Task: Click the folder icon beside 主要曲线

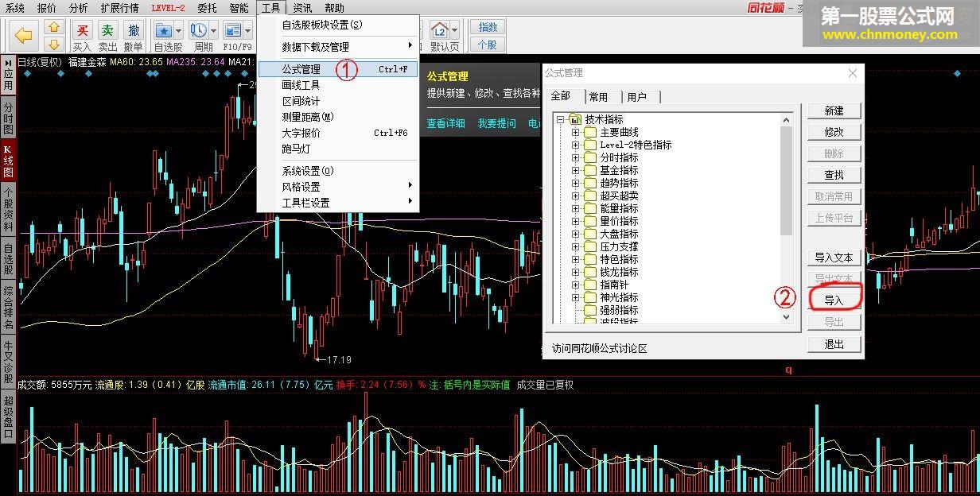Action: point(590,132)
